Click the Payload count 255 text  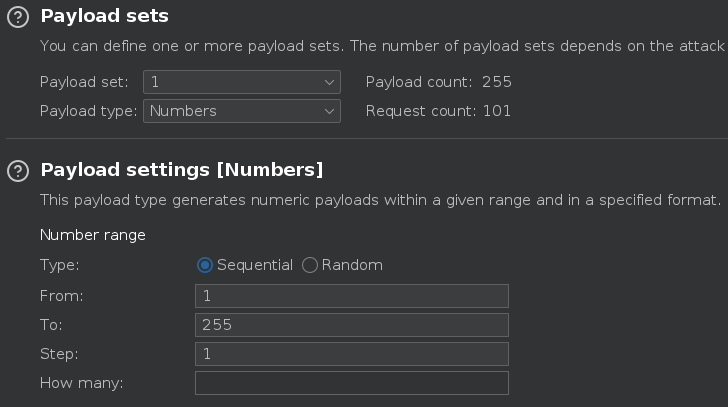[438, 82]
